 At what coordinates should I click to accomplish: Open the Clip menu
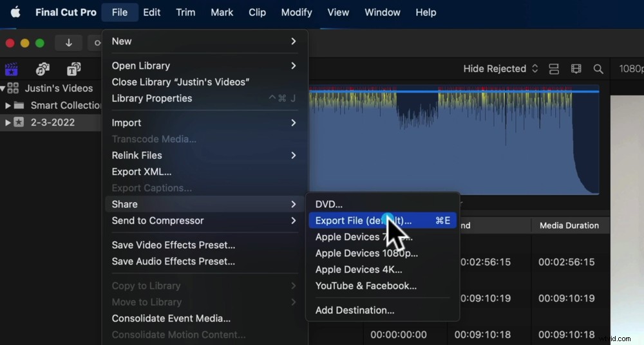click(257, 12)
